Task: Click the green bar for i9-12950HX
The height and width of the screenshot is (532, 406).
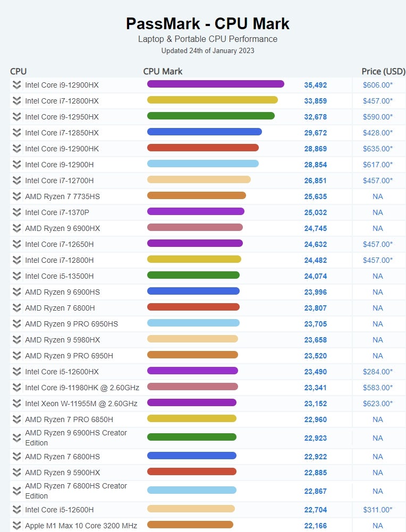Action: coord(211,116)
